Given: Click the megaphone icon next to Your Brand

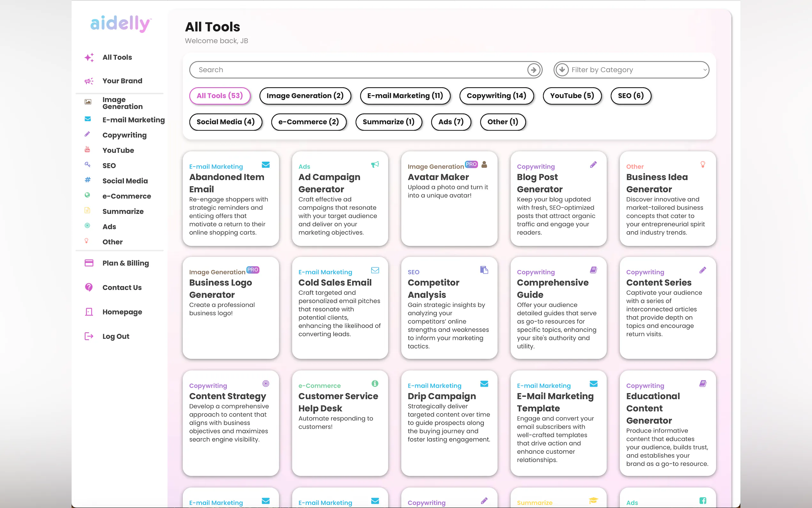Looking at the screenshot, I should click(x=89, y=81).
